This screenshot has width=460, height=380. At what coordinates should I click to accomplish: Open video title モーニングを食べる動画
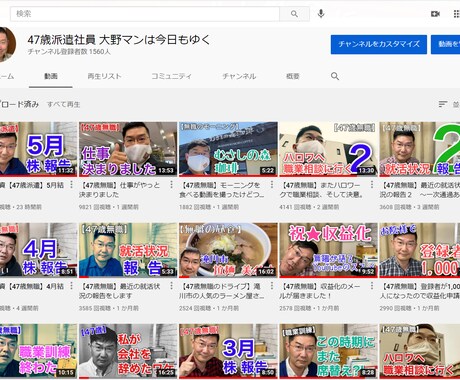point(221,189)
